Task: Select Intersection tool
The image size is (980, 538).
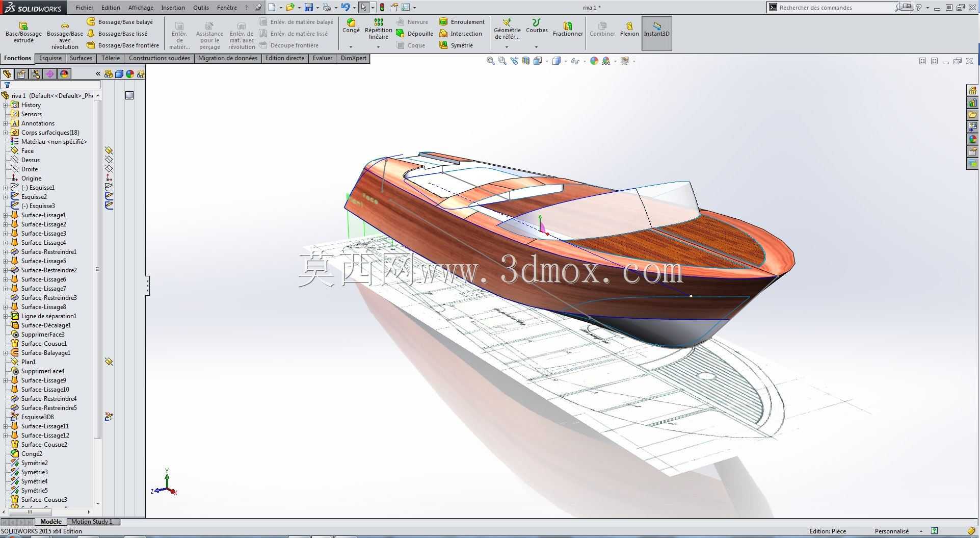Action: (x=461, y=34)
